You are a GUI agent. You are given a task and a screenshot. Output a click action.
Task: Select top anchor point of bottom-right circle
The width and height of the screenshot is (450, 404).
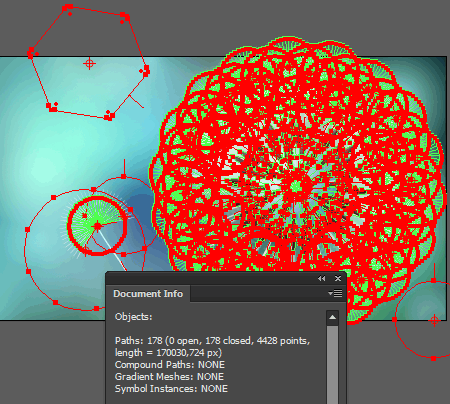point(433,280)
